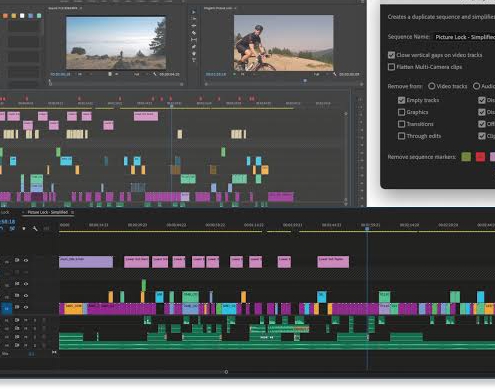Select the Type tool
This screenshot has height=391, width=495.
pos(194,60)
